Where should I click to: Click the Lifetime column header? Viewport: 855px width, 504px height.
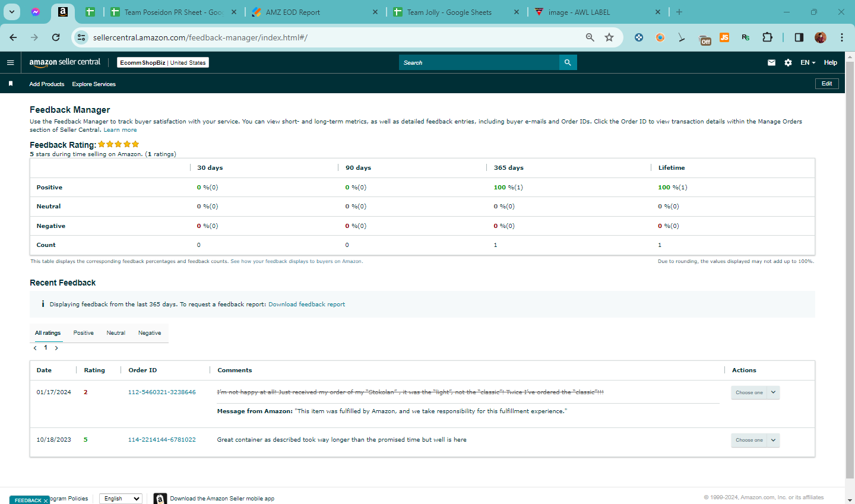point(672,168)
